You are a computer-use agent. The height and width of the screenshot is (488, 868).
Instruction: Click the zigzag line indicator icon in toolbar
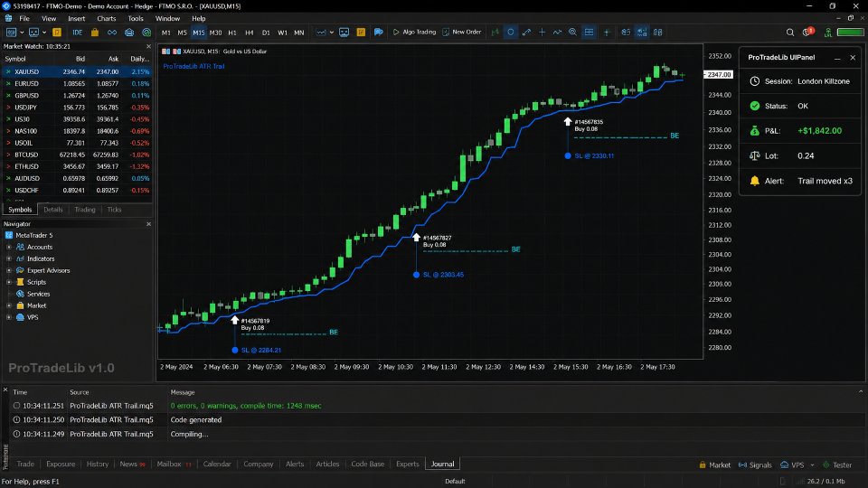pos(558,33)
